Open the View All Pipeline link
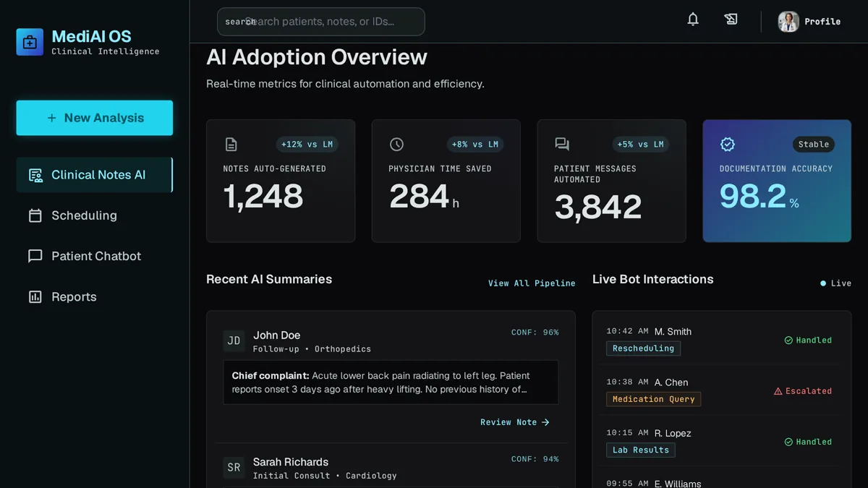Viewport: 868px width, 488px height. tap(532, 283)
